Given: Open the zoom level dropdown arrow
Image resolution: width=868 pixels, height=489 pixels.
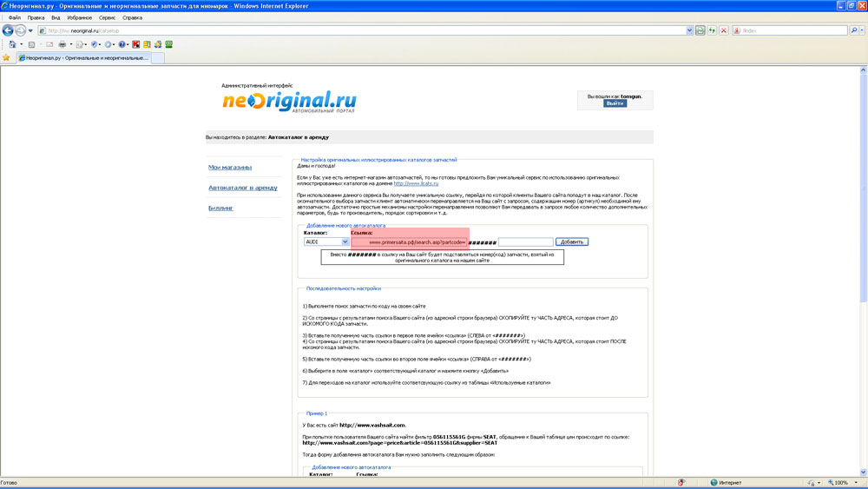Looking at the screenshot, I should point(856,482).
